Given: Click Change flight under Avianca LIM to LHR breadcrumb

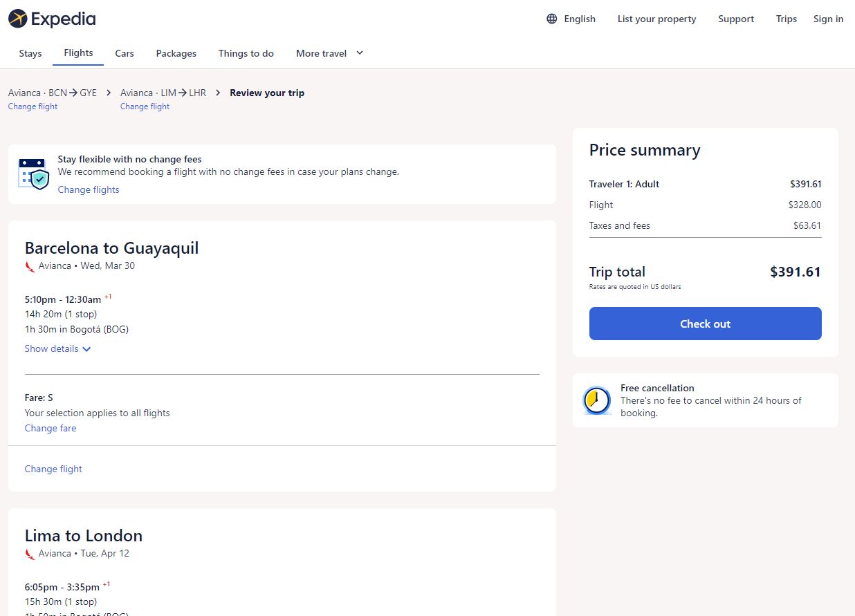Looking at the screenshot, I should (145, 106).
